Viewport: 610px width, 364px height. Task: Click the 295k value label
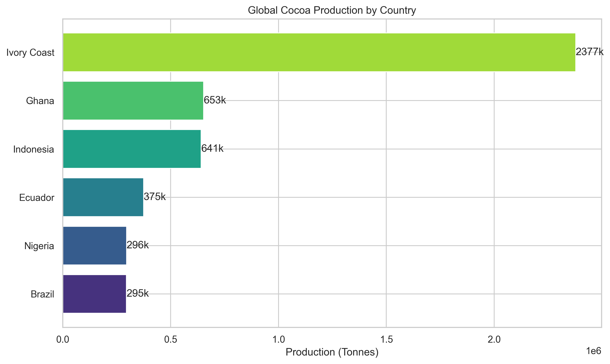(x=138, y=294)
